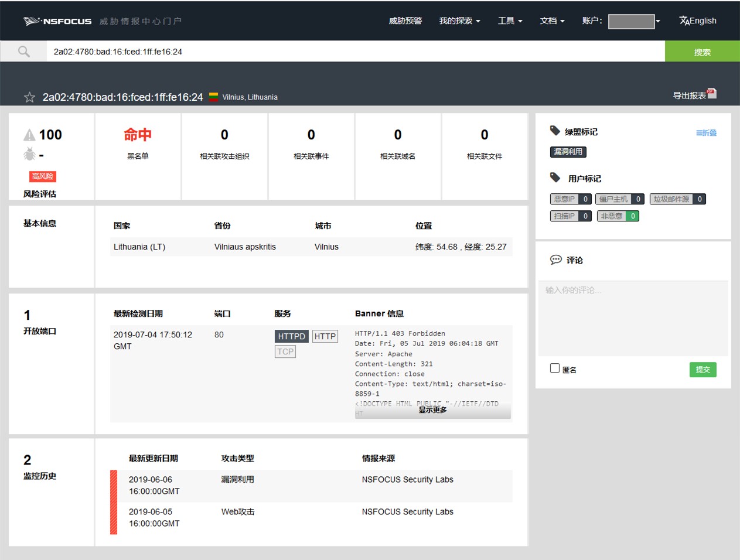
Task: Expand the 工具 dropdown menu
Action: (510, 21)
